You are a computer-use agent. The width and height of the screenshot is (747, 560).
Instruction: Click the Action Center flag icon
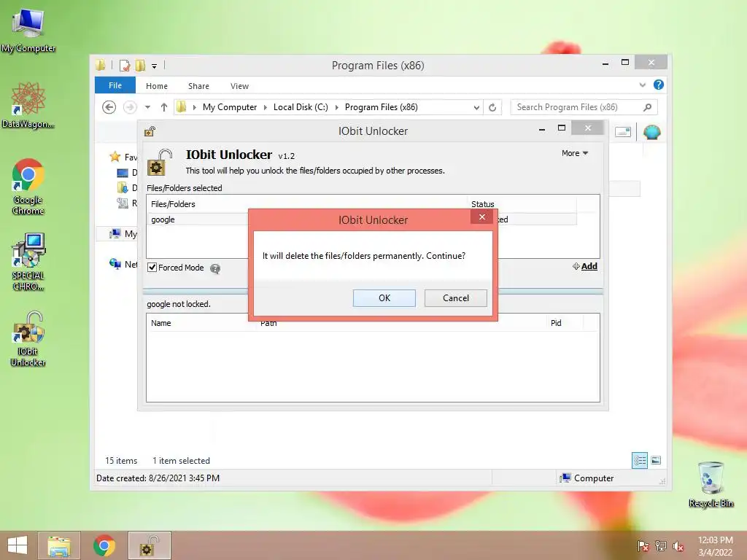point(643,546)
